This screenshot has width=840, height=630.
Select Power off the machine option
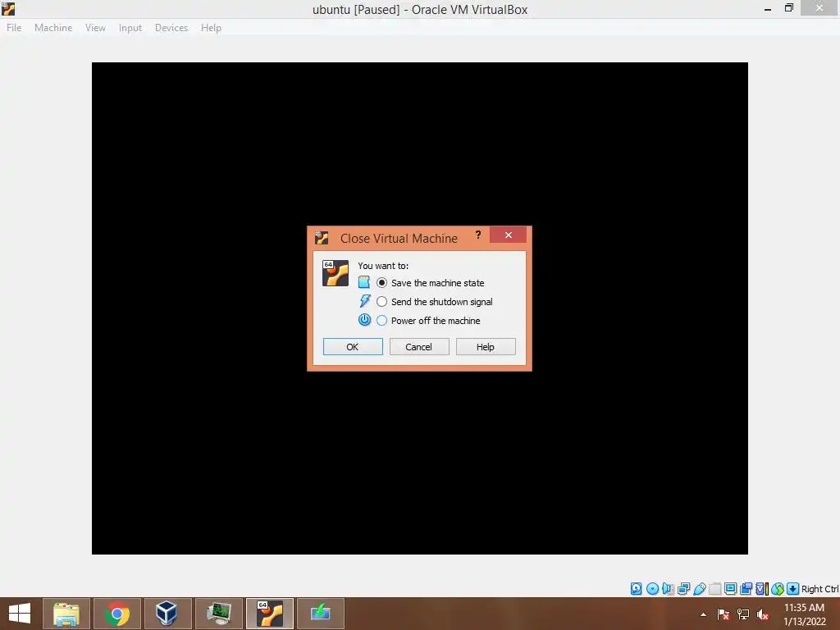click(x=428, y=321)
